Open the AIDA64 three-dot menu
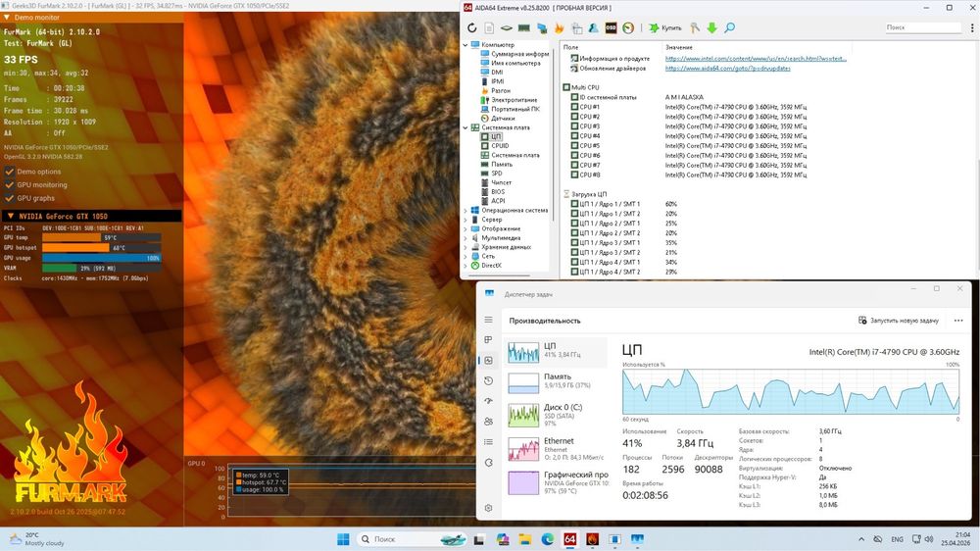 coord(972,27)
